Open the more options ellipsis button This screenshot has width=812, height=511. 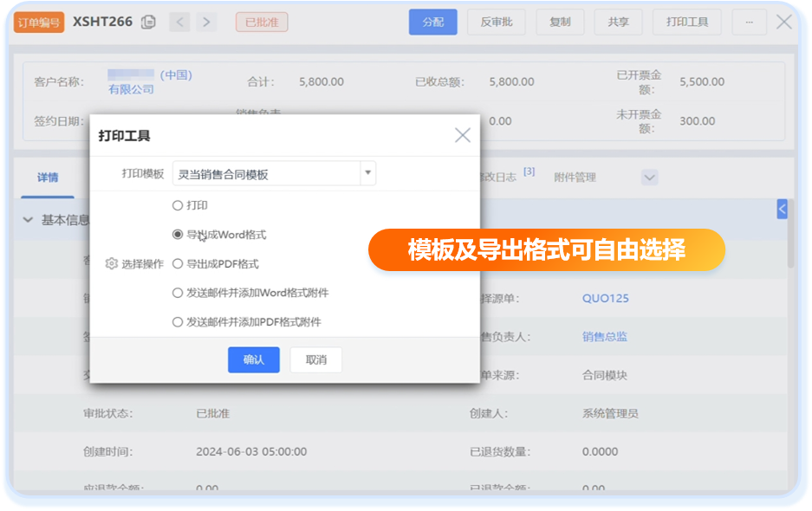coord(749,22)
